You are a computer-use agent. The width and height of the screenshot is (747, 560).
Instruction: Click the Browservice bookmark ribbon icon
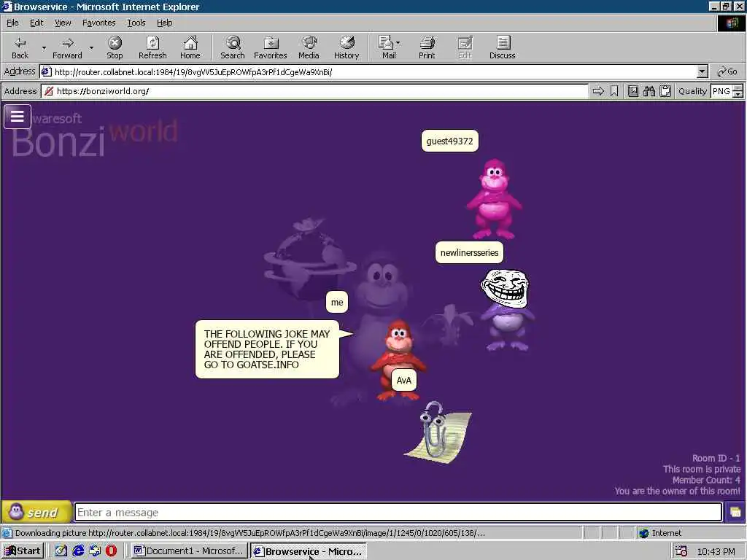click(614, 91)
